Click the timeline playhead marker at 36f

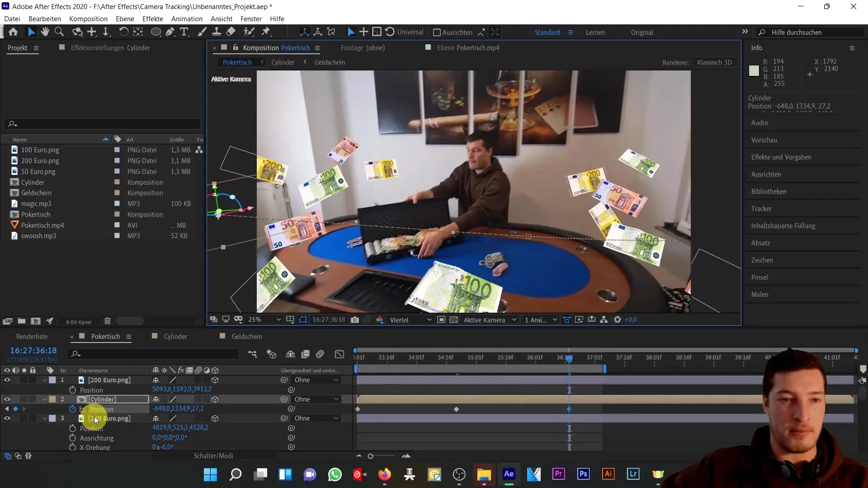coord(568,357)
